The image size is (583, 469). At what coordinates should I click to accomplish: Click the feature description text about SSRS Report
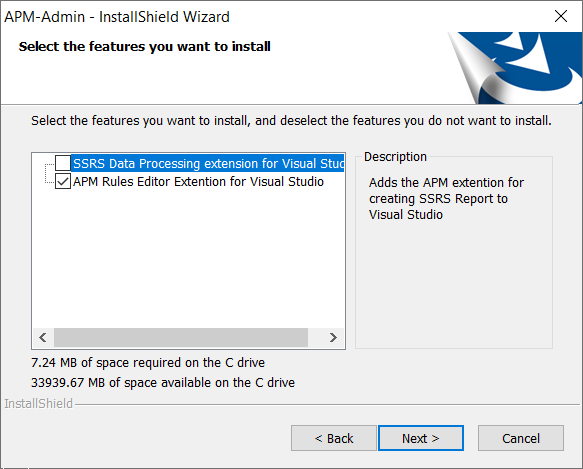pyautogui.click(x=446, y=199)
